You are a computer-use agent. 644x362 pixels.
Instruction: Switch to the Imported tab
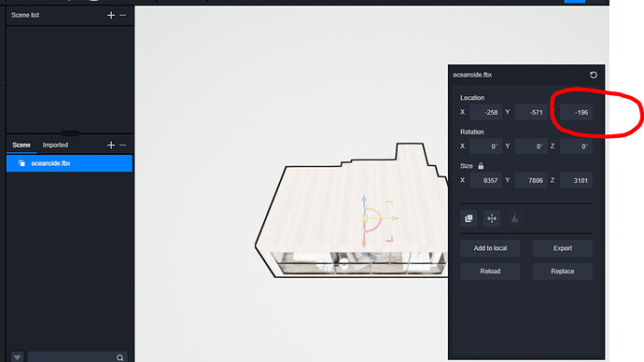[x=55, y=145]
